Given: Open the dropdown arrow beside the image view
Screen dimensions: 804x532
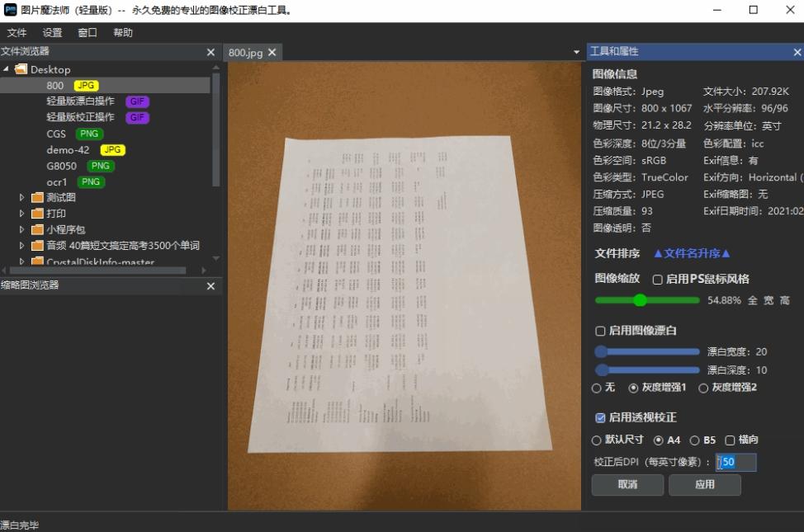Looking at the screenshot, I should click(576, 51).
